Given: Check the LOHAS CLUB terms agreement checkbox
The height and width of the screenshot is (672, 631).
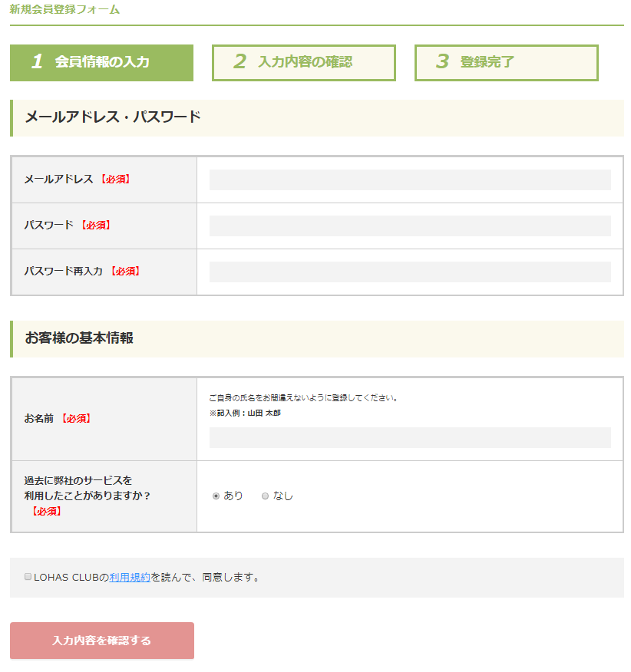Looking at the screenshot, I should [28, 576].
